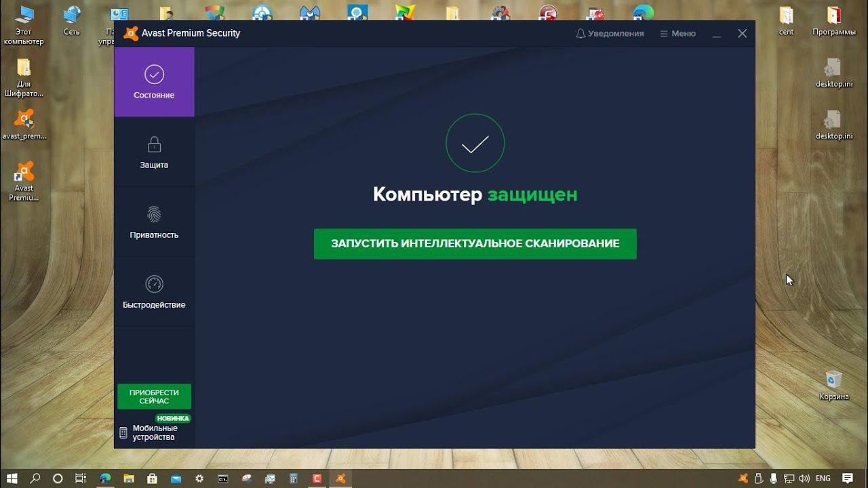The image size is (868, 488).
Task: Click the ПРИОБРЕСТИ СЕЙЧАС button
Action: coord(154,396)
